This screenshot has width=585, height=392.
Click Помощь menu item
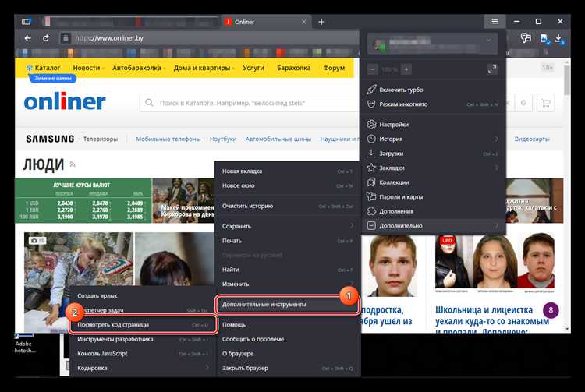click(x=287, y=325)
